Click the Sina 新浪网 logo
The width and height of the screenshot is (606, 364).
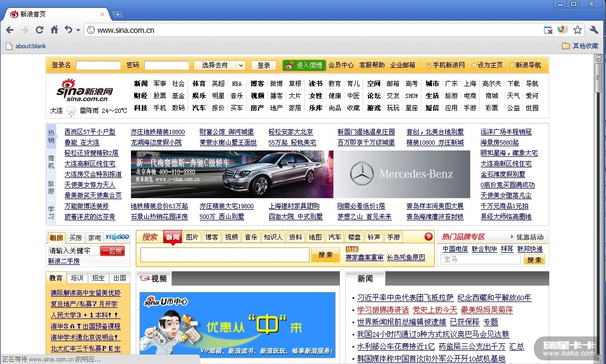pyautogui.click(x=85, y=91)
